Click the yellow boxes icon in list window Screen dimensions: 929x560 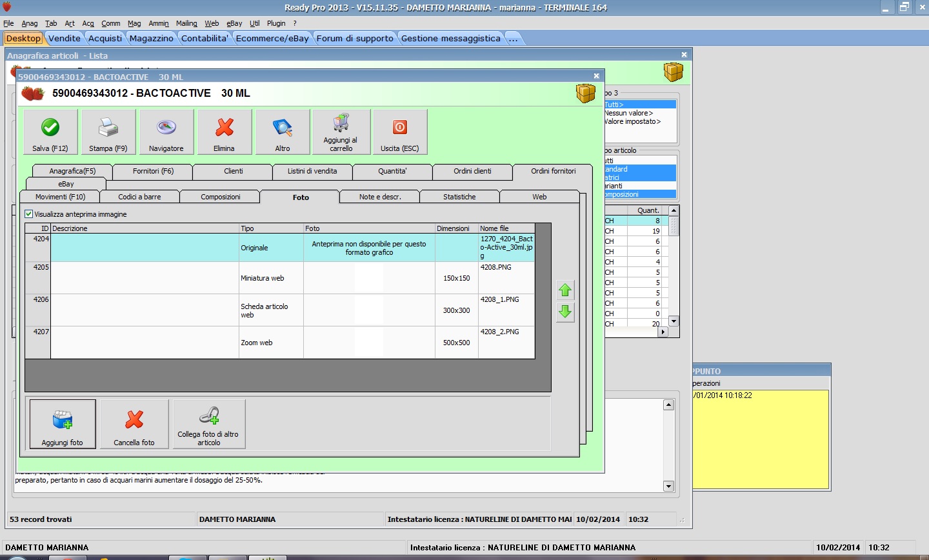click(674, 72)
